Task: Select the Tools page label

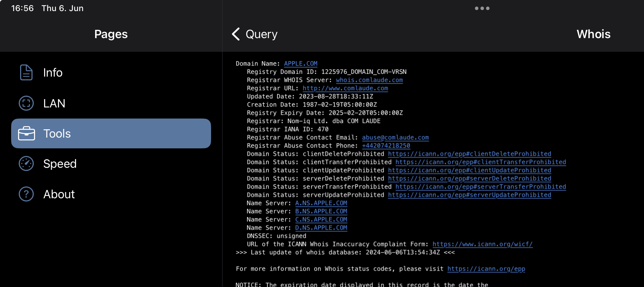Action: 57,133
